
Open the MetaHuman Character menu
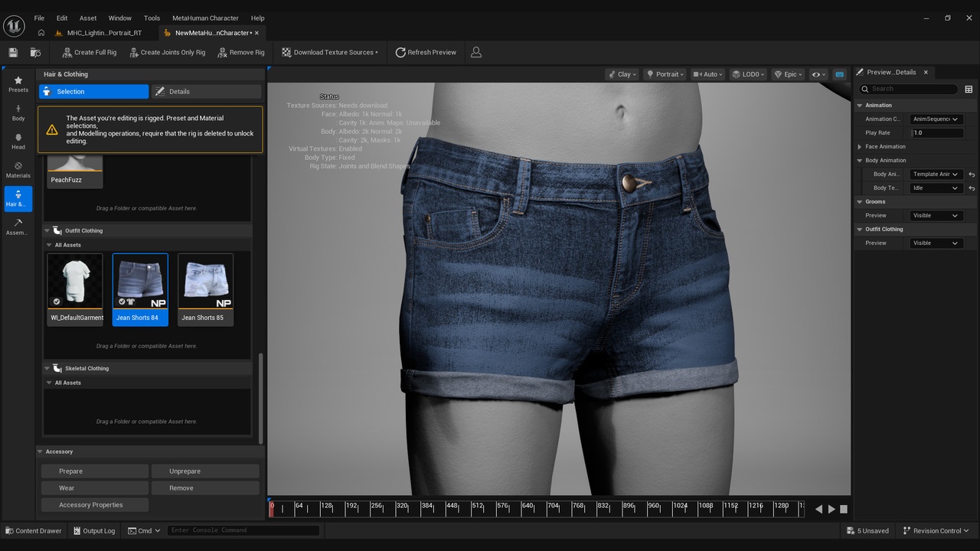205,18
